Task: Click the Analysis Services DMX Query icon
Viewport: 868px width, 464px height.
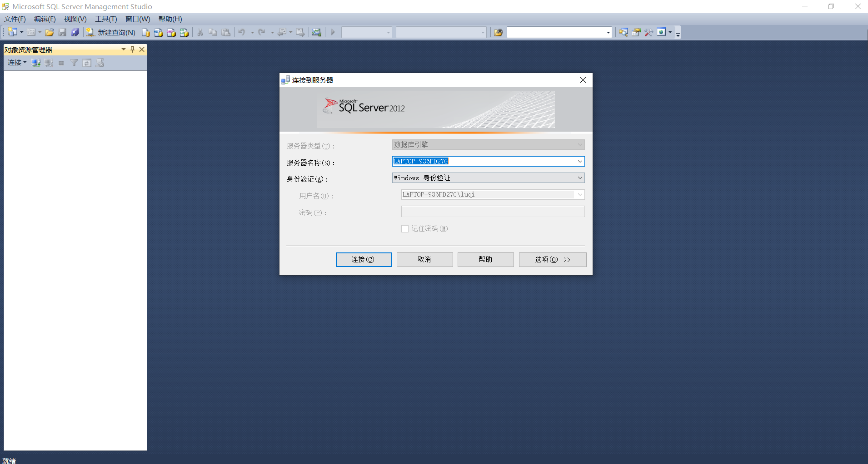Action: tap(171, 32)
